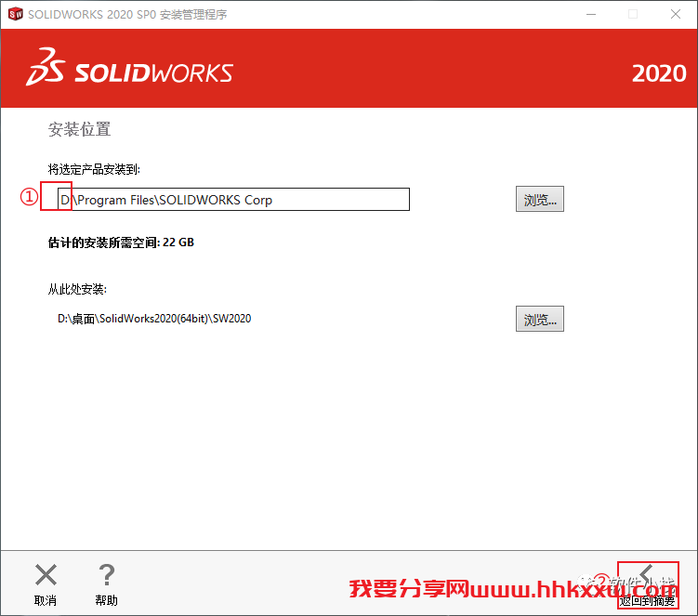Minimize the installation manager window
The width and height of the screenshot is (698, 616).
(x=591, y=14)
